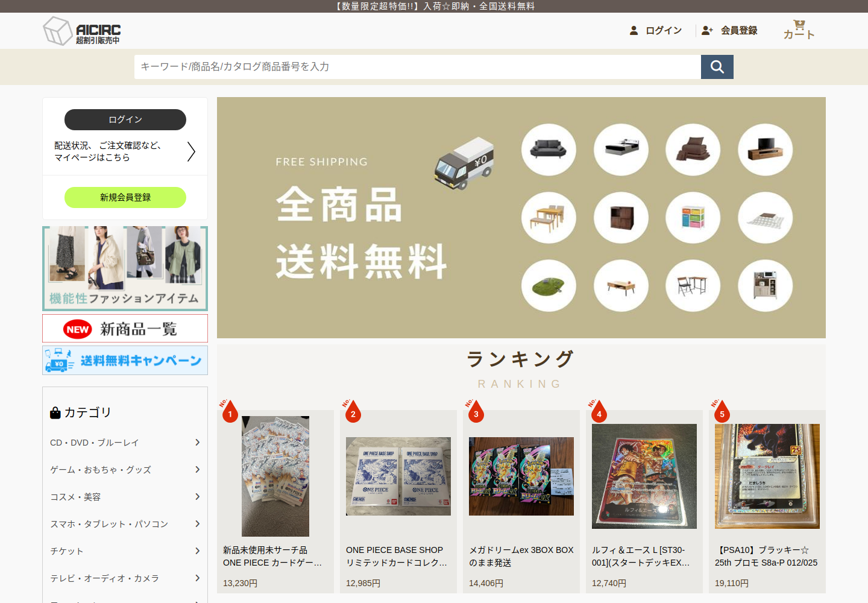This screenshot has width=868, height=603.
Task: Expand チケット category chevron
Action: coord(197,551)
